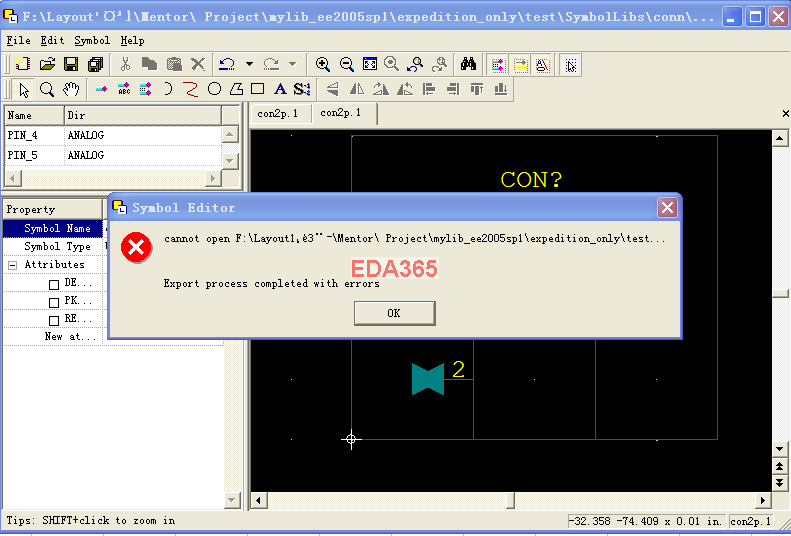Open the Edit menu

tap(52, 40)
